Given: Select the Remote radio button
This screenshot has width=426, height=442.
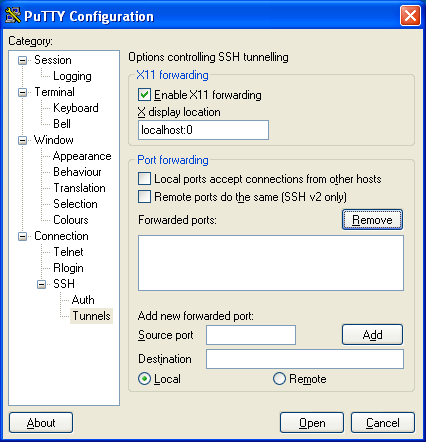Looking at the screenshot, I should [x=279, y=379].
